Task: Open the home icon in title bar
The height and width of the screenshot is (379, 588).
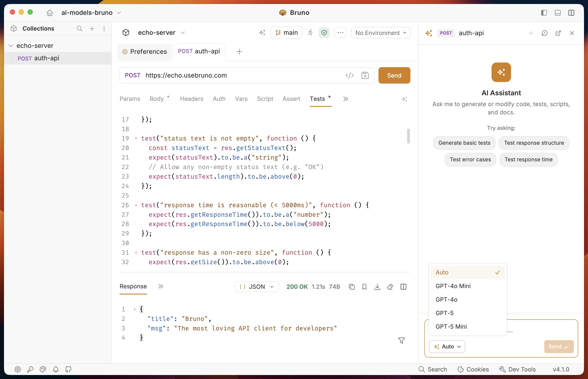Action: click(50, 13)
